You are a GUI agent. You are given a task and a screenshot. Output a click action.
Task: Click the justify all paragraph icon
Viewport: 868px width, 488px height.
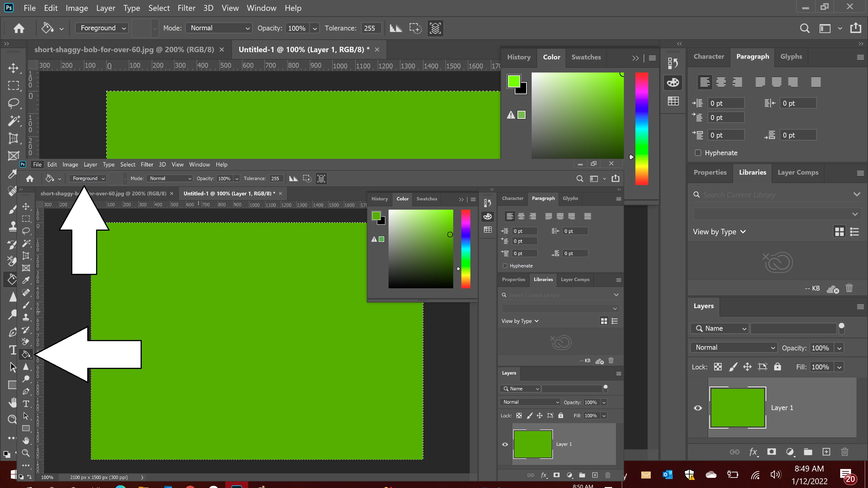816,82
